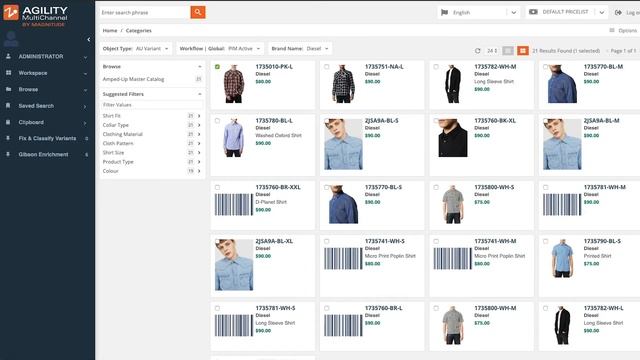The height and width of the screenshot is (360, 640).
Task: Check the 1735800-WH-S product checkbox
Action: [x=436, y=187]
